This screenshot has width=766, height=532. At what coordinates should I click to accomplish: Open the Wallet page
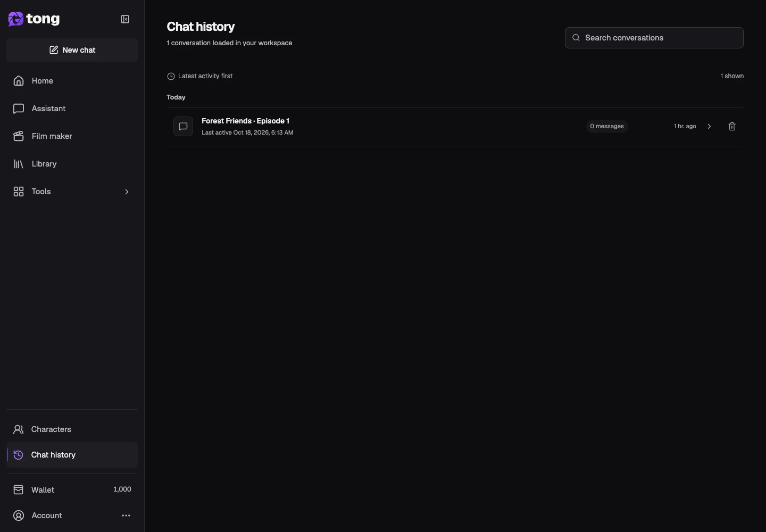72,489
